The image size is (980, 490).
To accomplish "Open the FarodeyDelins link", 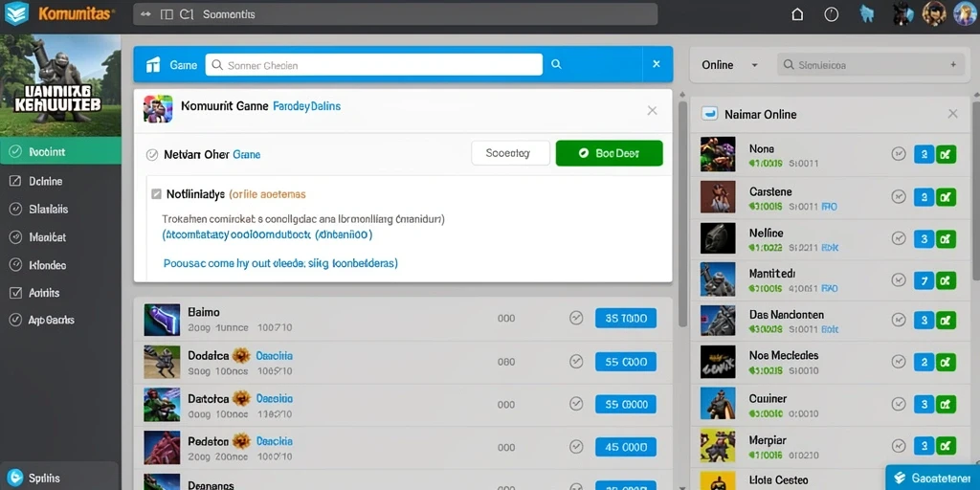I will coord(307,107).
